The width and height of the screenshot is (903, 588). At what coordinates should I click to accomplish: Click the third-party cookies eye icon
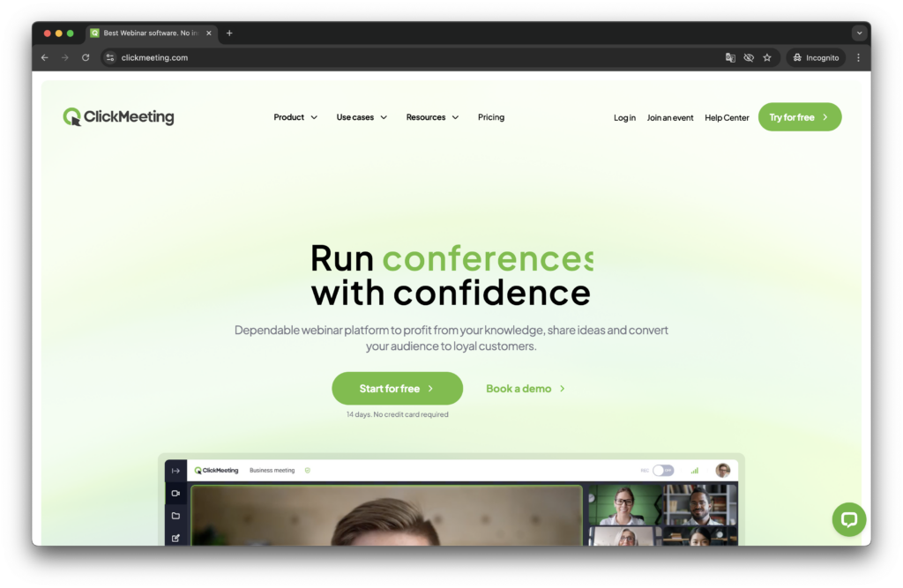click(x=749, y=58)
